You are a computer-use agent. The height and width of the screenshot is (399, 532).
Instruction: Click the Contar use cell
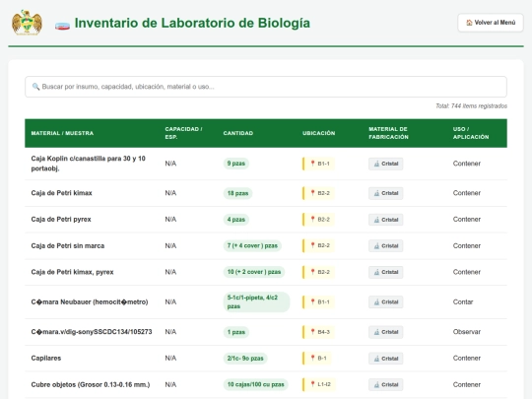click(x=463, y=301)
